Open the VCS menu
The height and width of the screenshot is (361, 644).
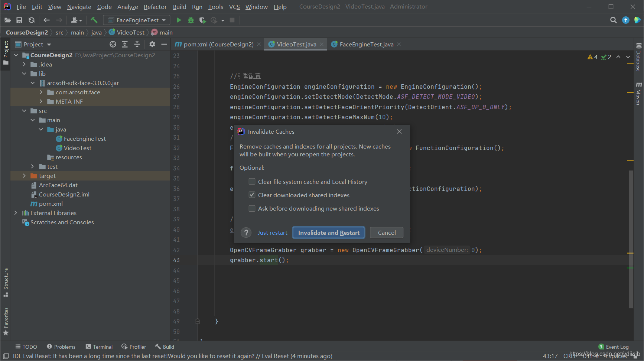pos(234,7)
